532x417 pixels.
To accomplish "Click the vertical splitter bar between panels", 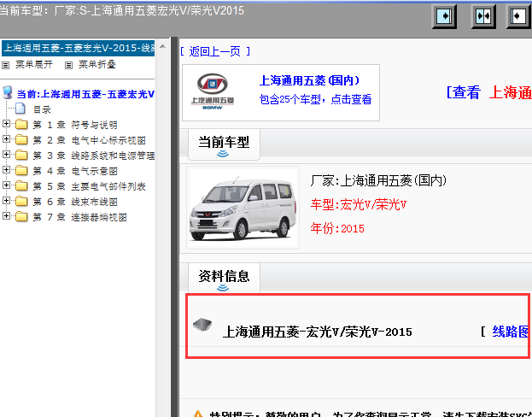I will 174,226.
